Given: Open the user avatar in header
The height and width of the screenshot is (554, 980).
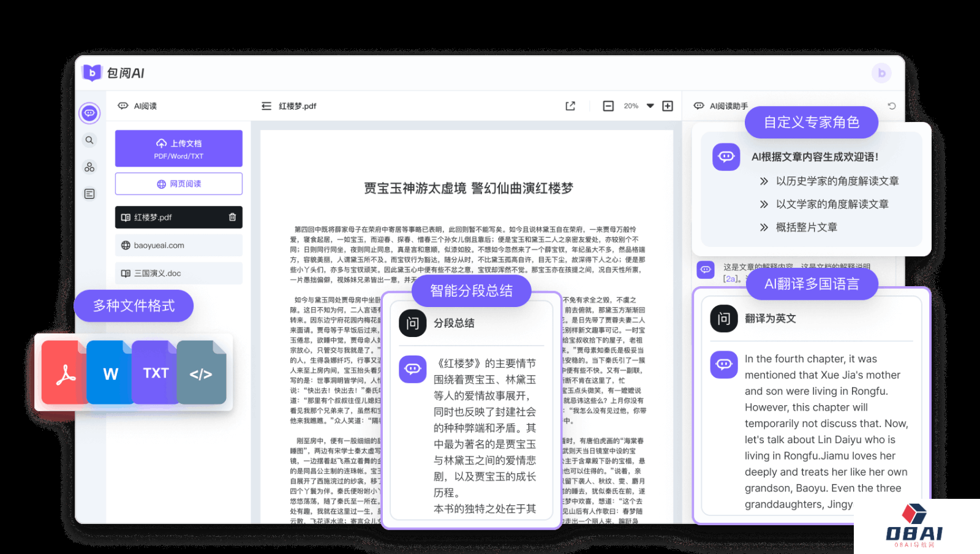Looking at the screenshot, I should (881, 73).
